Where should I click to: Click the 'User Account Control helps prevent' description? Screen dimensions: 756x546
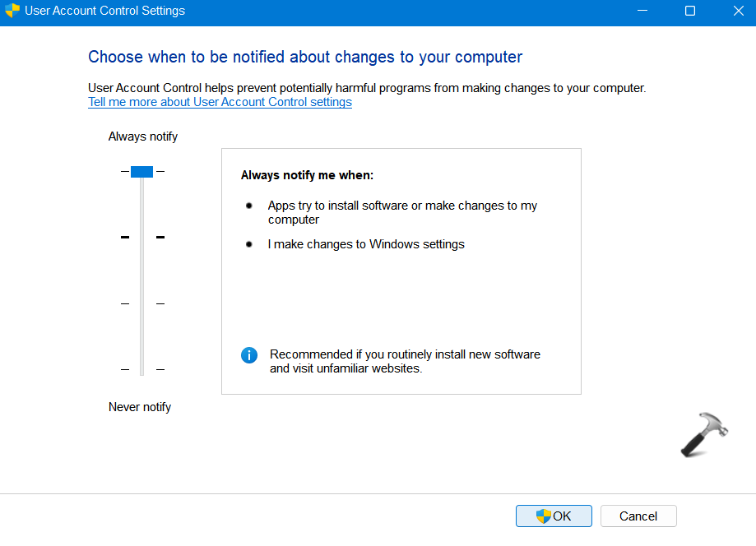(367, 88)
